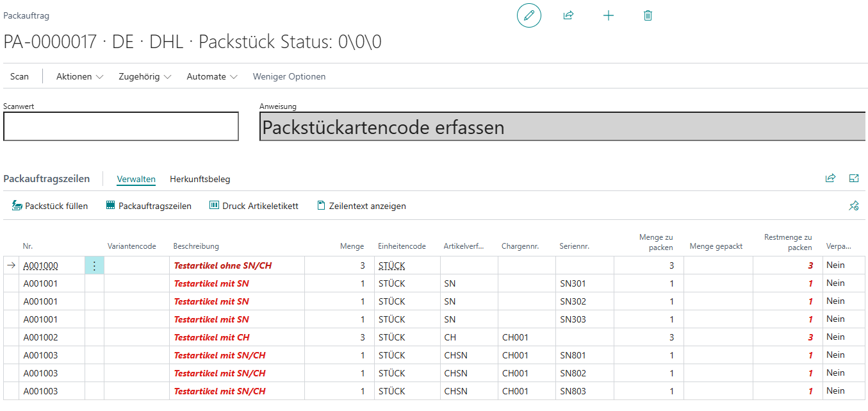The image size is (868, 411).
Task: Click Packauftragszeilen toolbar action
Action: pyautogui.click(x=149, y=206)
